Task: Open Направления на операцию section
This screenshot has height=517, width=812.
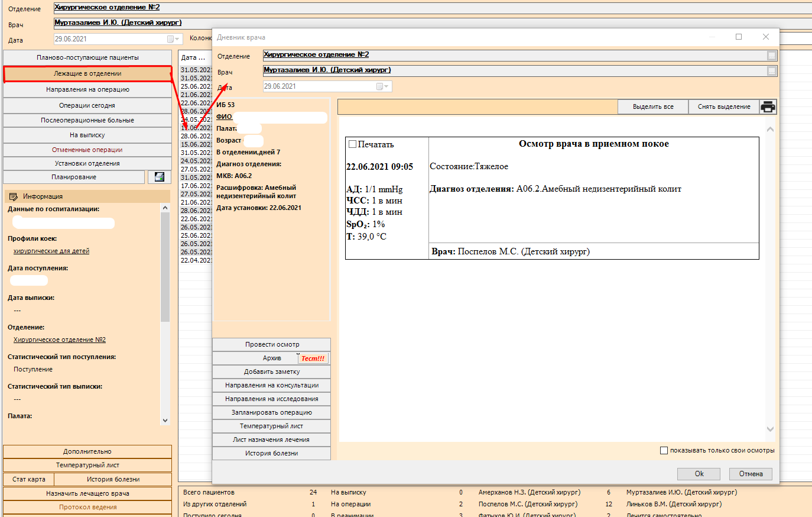Action: click(87, 89)
